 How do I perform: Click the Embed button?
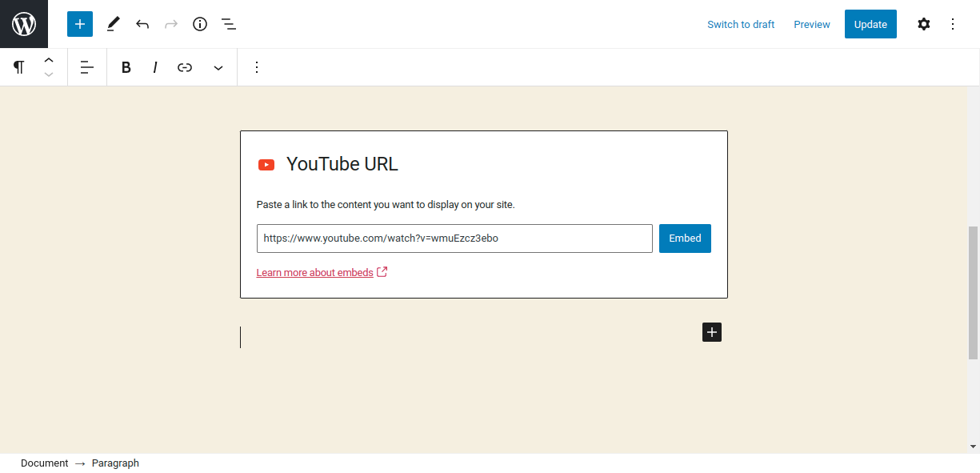point(685,239)
